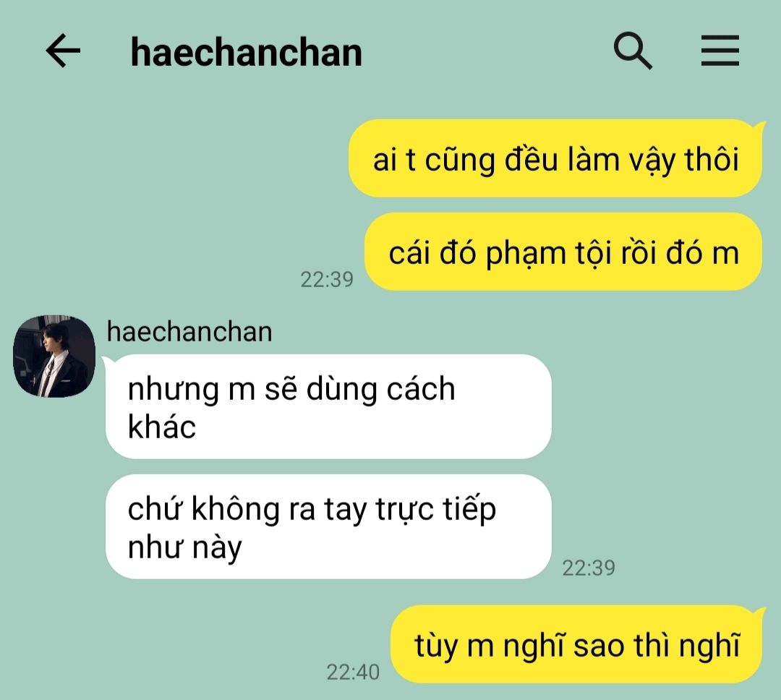Image resolution: width=781 pixels, height=700 pixels.
Task: Tap the back arrow icon
Action: coord(63,51)
